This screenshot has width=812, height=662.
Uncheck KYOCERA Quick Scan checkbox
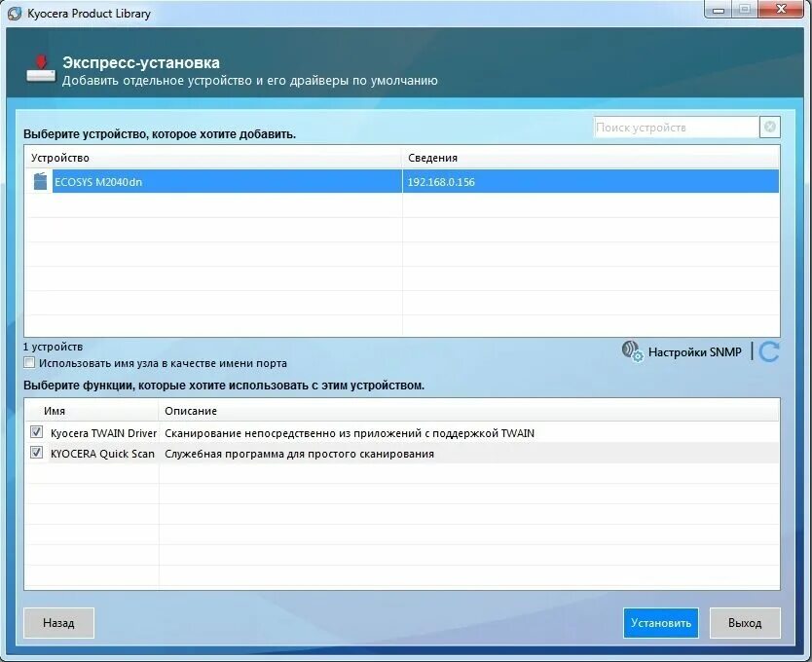coord(36,453)
